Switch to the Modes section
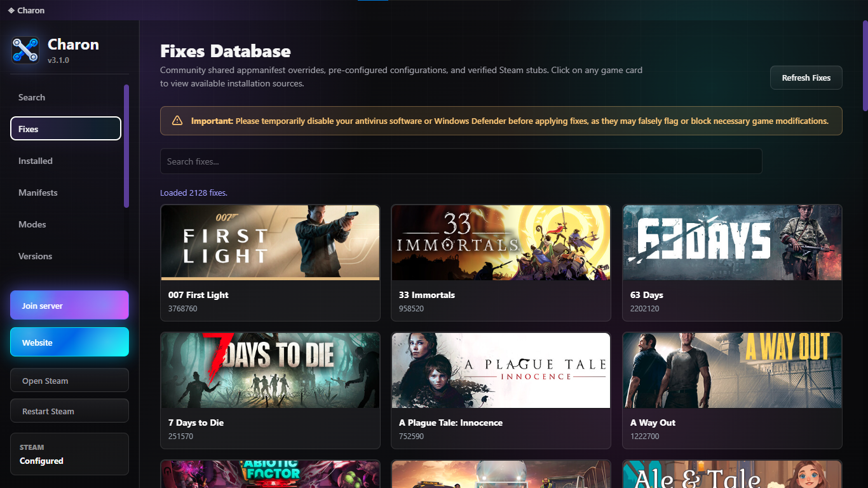 pos(65,224)
